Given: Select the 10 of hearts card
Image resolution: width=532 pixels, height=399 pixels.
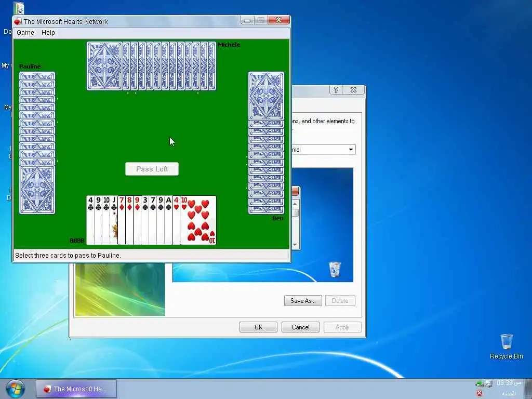Looking at the screenshot, I should [198, 220].
